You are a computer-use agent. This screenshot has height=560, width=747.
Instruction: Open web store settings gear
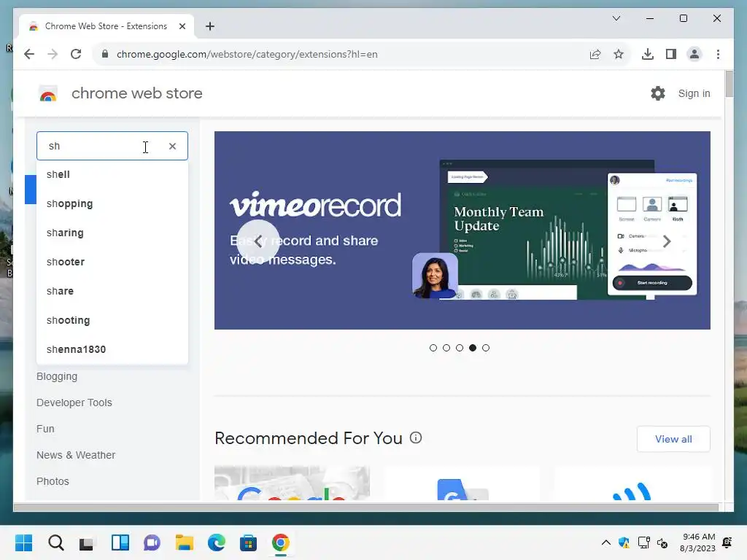tap(658, 93)
